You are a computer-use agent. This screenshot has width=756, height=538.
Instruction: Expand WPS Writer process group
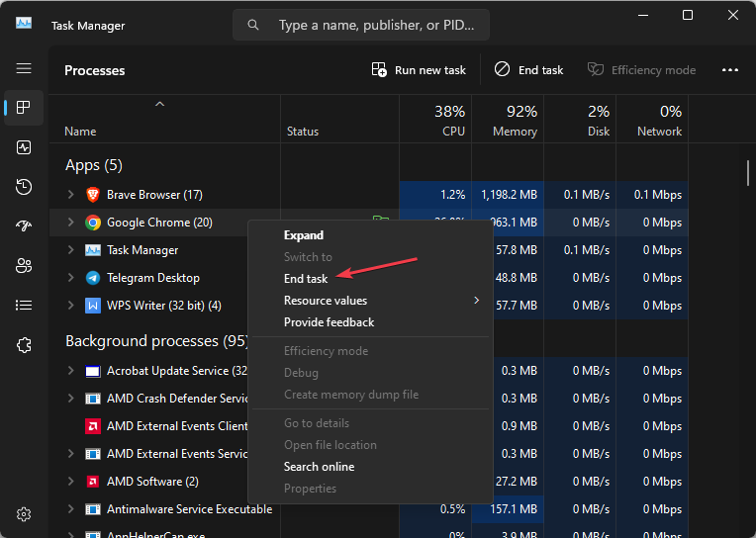(x=71, y=306)
